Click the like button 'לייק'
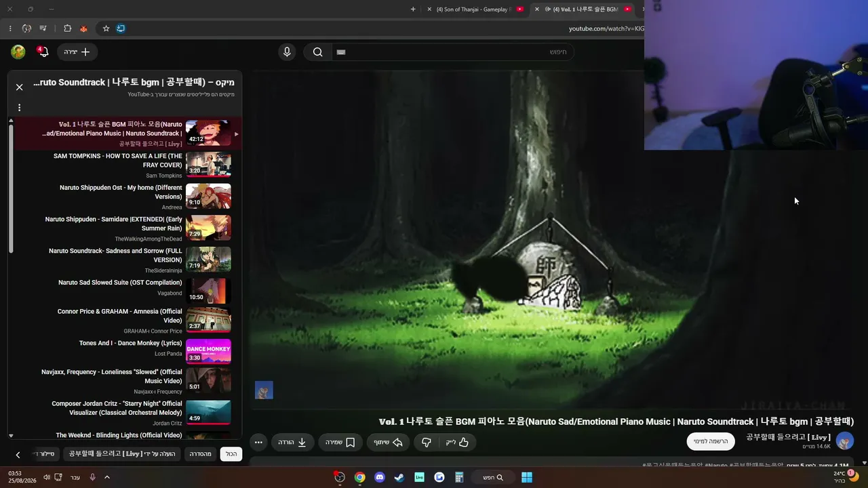Image resolution: width=868 pixels, height=488 pixels. click(x=457, y=443)
